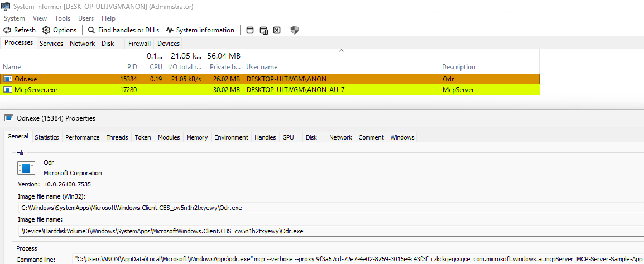
Task: Switch to the Services tab
Action: (x=51, y=44)
